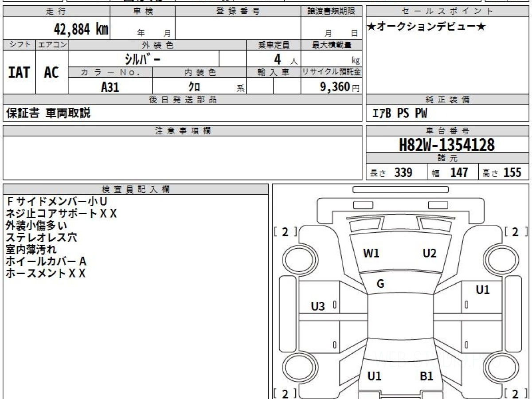The height and width of the screenshot is (399, 532).
Task: Click the 4 人 seating capacity value
Action: [x=286, y=59]
